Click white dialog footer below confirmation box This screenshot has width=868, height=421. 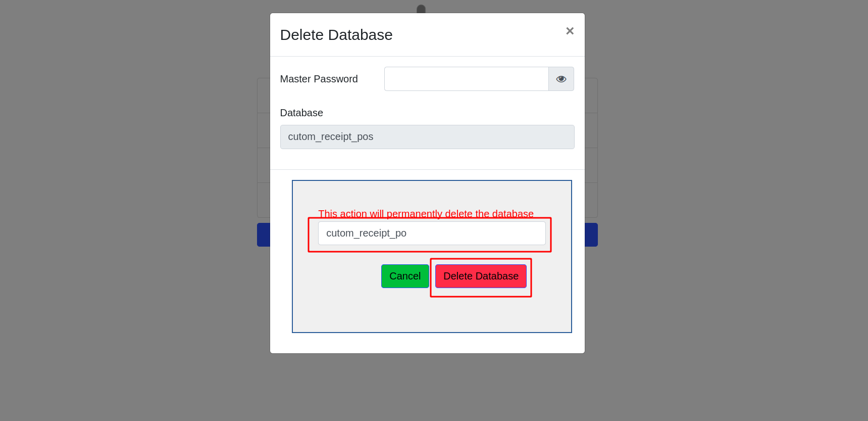pos(427,343)
